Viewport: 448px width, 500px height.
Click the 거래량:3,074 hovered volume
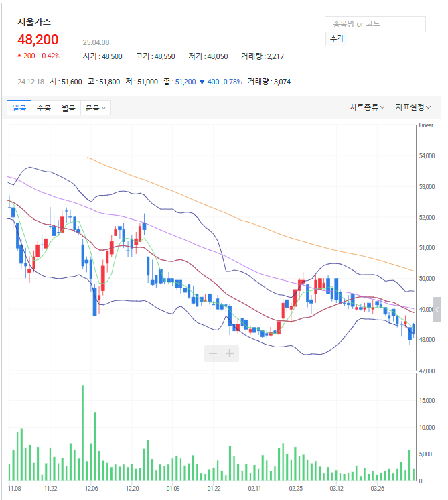click(269, 82)
